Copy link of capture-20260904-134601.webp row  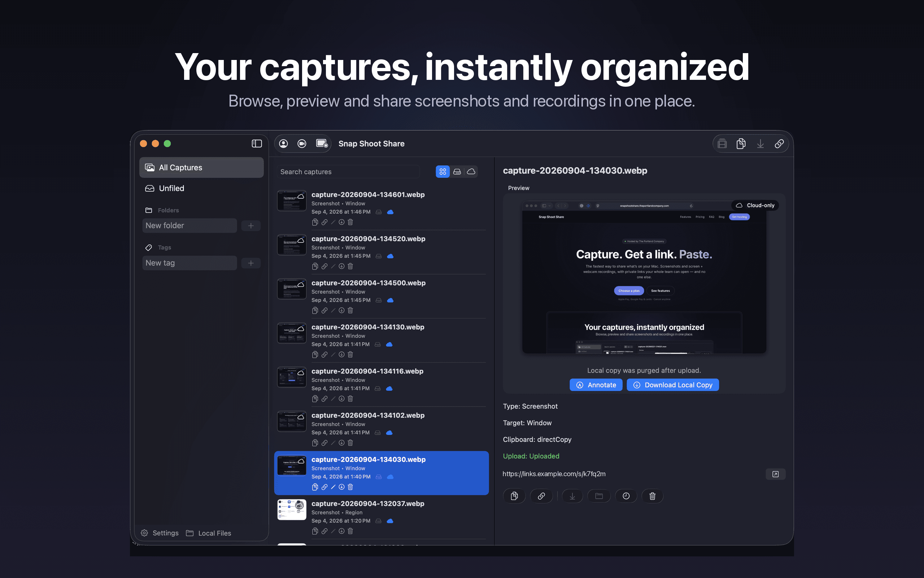[324, 222]
